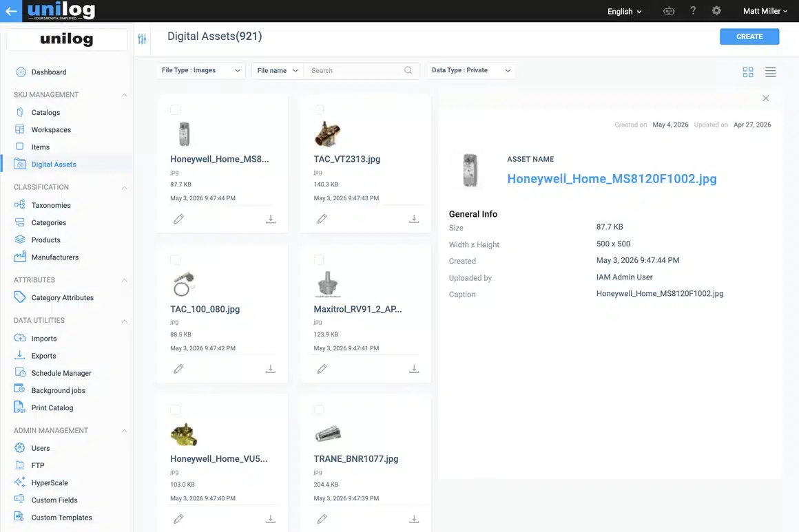This screenshot has width=799, height=532.
Task: Edit TAC_VT2313.jpg with pencil icon
Action: pos(322,219)
